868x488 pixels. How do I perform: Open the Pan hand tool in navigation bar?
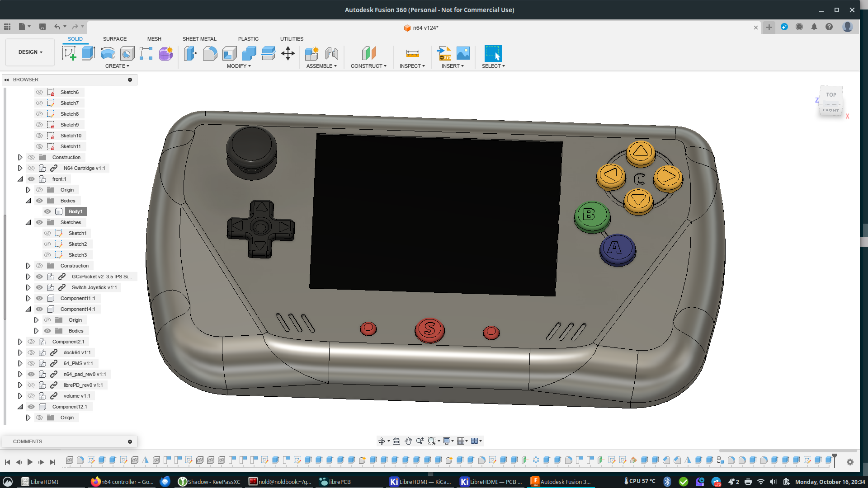tap(408, 441)
